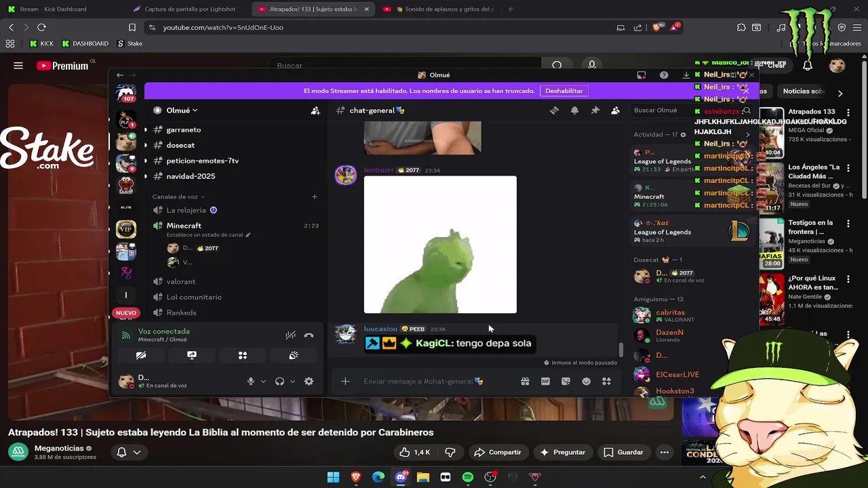Viewport: 868px width, 488px height.
Task: Open a new browser tab
Action: point(511,9)
